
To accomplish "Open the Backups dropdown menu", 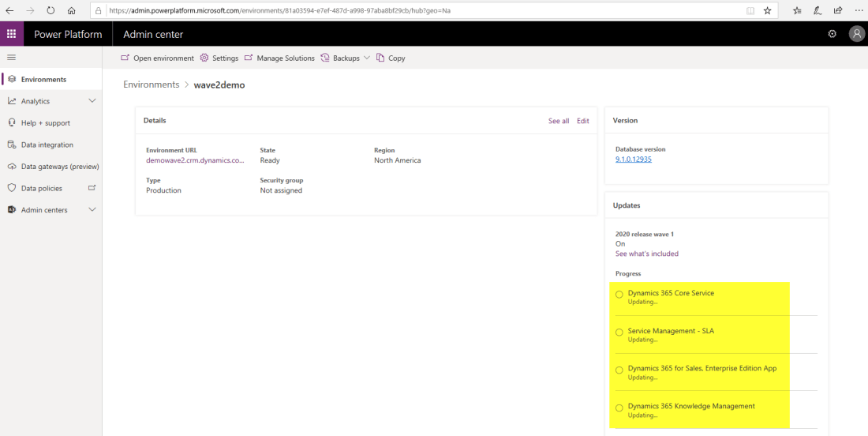I will (x=366, y=58).
